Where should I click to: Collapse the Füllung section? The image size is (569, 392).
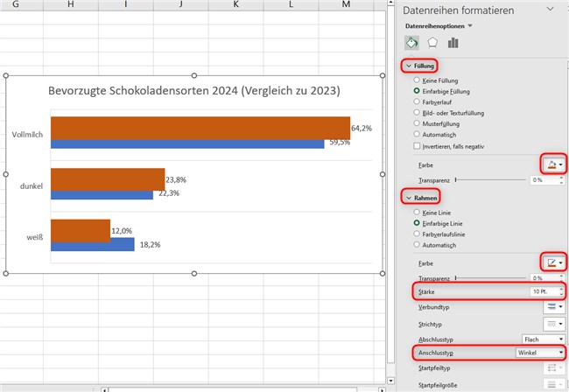(419, 66)
